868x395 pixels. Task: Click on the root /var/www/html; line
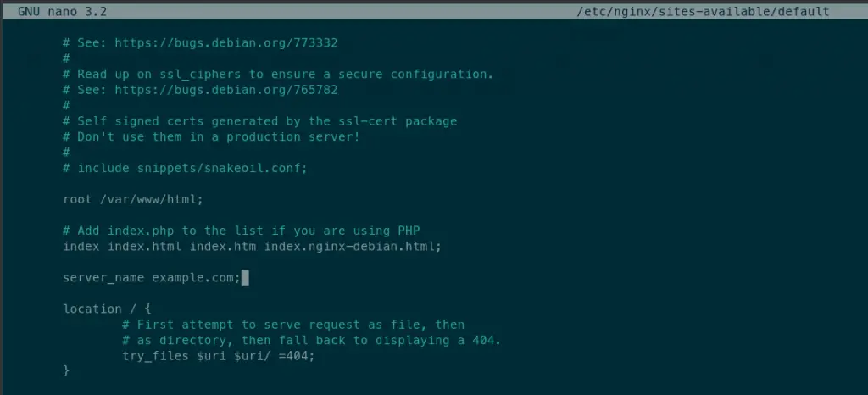(133, 199)
